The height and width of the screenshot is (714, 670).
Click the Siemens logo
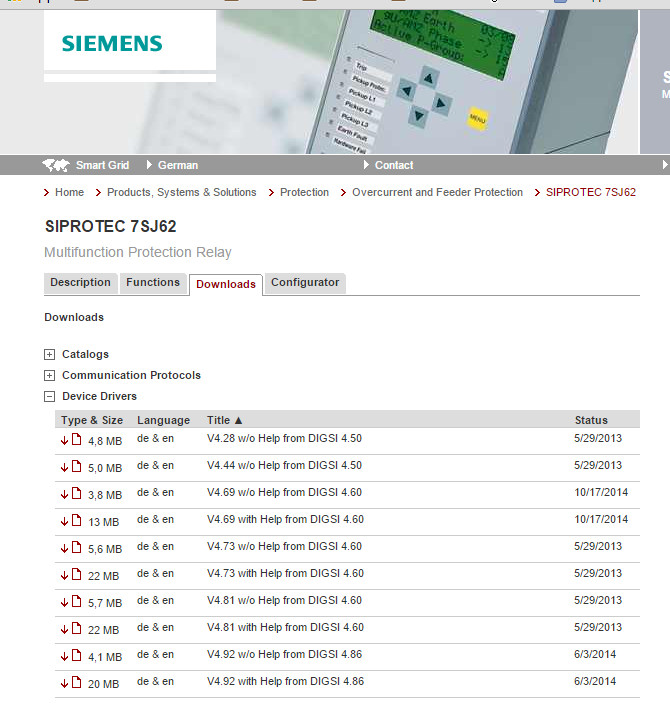tap(112, 43)
